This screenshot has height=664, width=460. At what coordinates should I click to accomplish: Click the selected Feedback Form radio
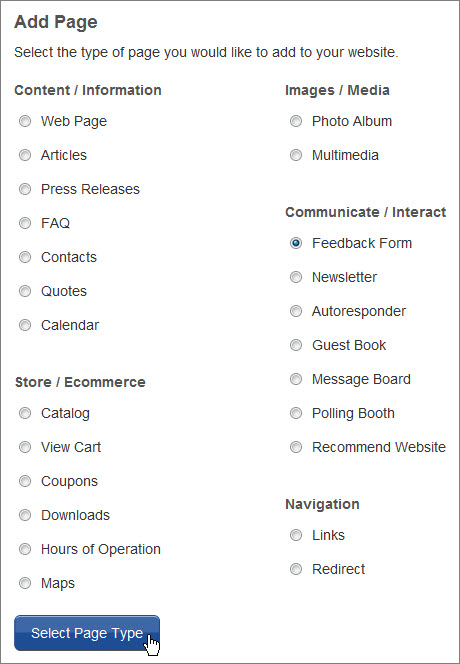click(296, 243)
